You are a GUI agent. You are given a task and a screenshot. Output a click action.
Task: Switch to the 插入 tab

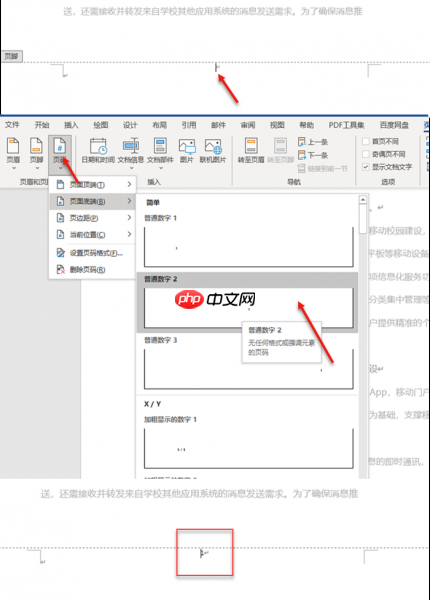[x=71, y=125]
